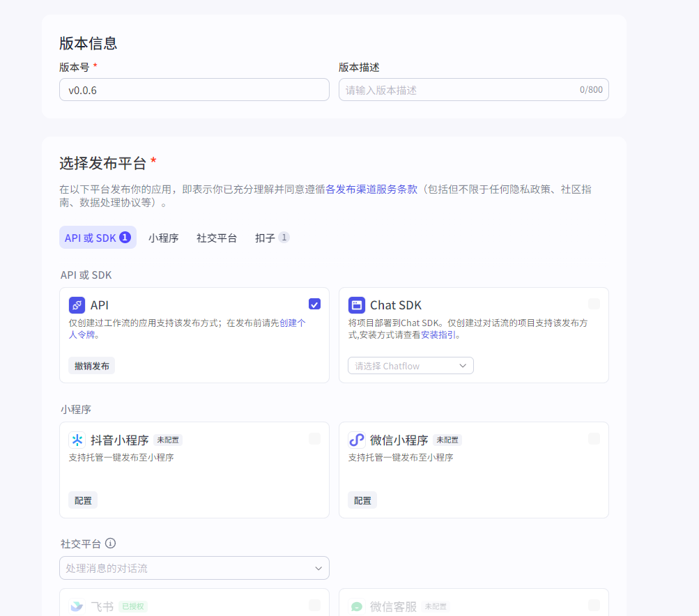Click the 已授权 tag on 飞书

[133, 606]
